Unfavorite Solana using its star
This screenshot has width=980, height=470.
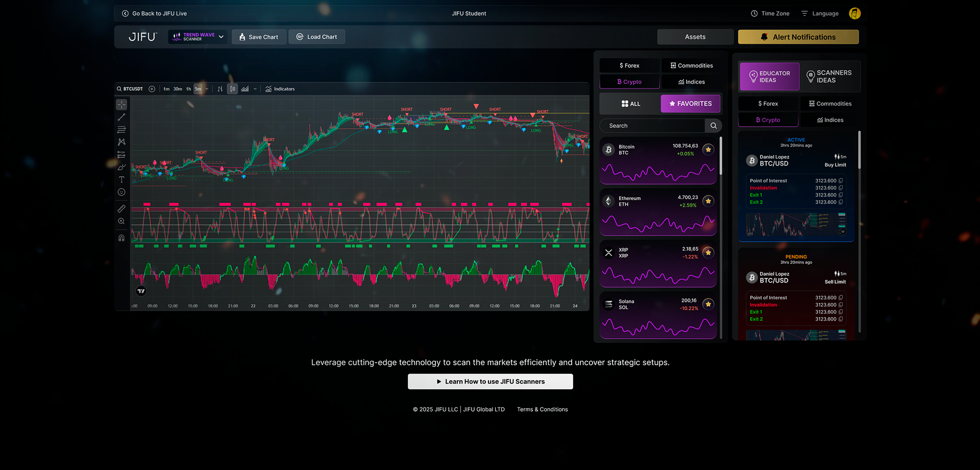(x=708, y=304)
